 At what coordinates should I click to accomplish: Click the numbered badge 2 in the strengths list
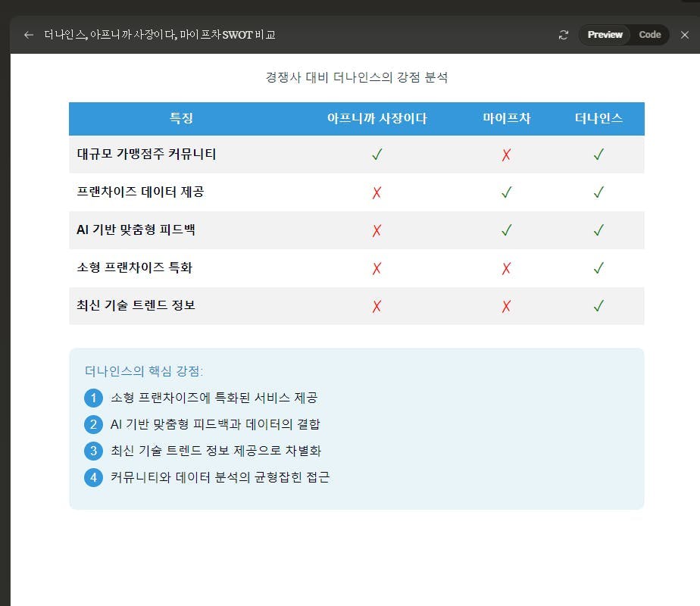click(x=93, y=424)
